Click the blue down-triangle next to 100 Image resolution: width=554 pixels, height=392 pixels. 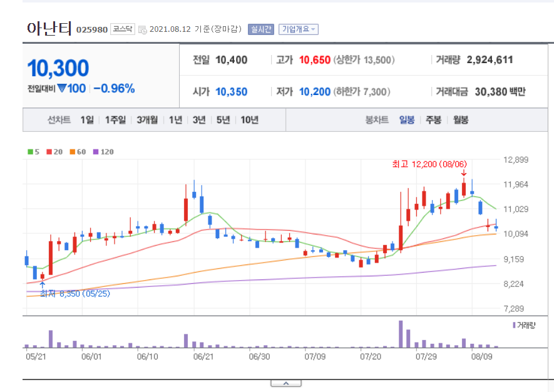click(x=61, y=88)
